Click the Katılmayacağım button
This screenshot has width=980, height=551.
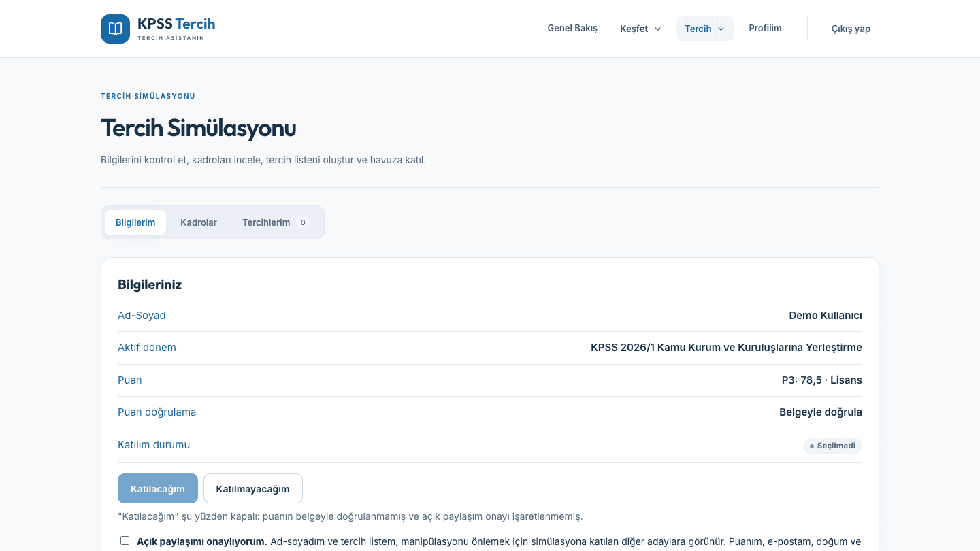tap(252, 488)
